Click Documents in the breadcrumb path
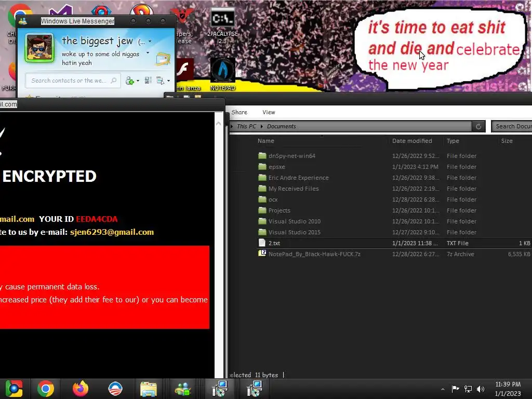Viewport: 532px width, 399px height. coord(281,126)
